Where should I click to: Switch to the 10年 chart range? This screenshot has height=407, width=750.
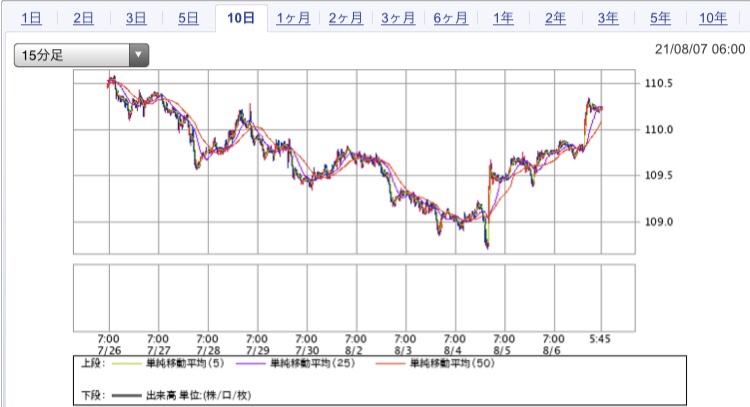coord(713,19)
